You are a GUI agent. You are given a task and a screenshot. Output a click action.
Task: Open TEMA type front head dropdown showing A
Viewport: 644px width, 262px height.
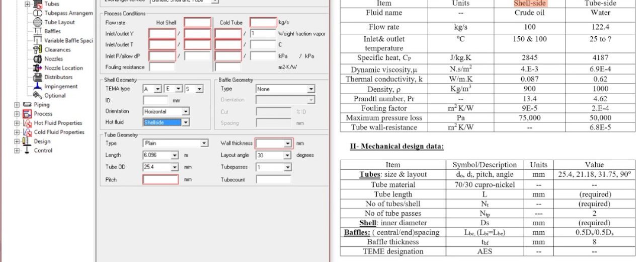158,89
